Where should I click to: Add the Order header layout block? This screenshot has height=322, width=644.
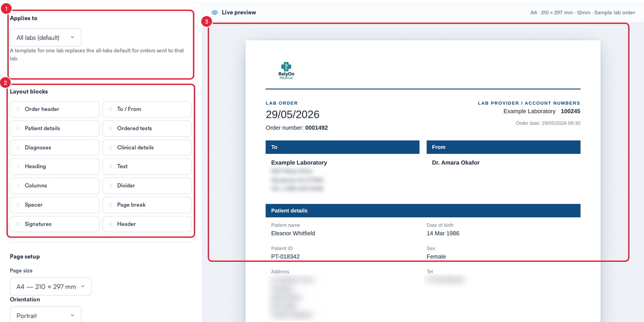(55, 109)
